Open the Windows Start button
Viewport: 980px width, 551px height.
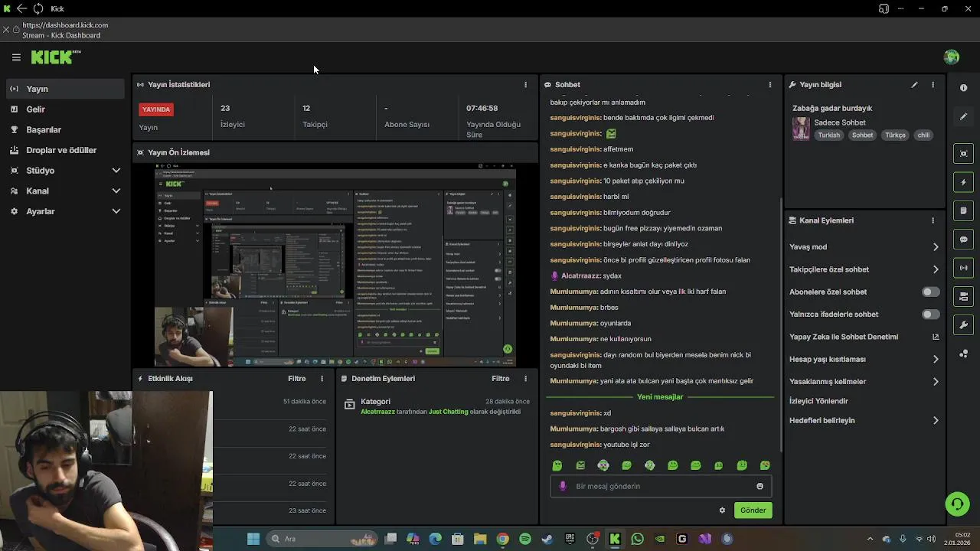click(x=253, y=539)
